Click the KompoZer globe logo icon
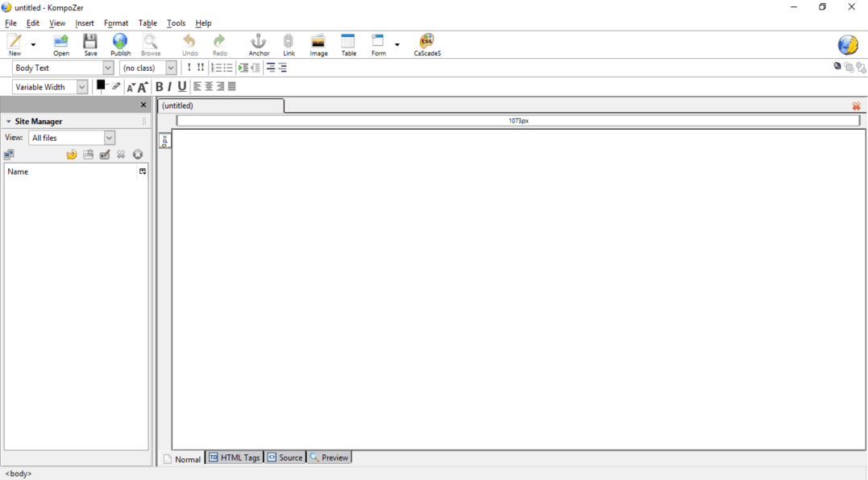 click(848, 45)
